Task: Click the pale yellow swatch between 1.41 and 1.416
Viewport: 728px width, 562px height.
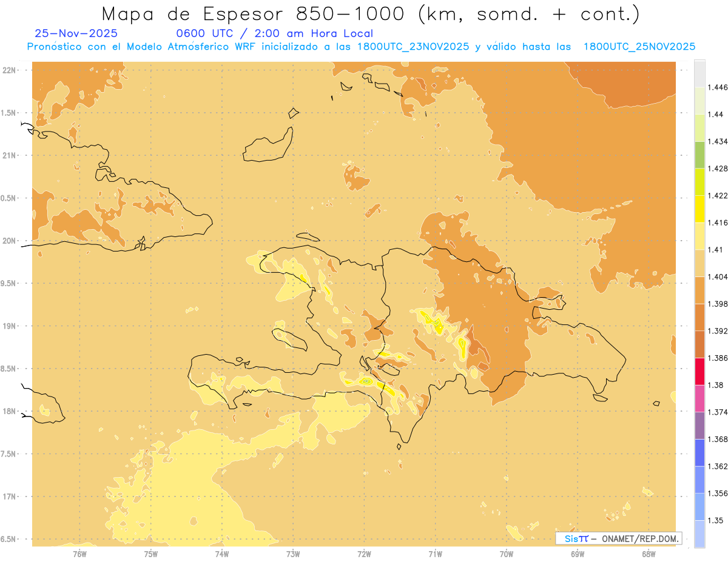Action: point(699,236)
